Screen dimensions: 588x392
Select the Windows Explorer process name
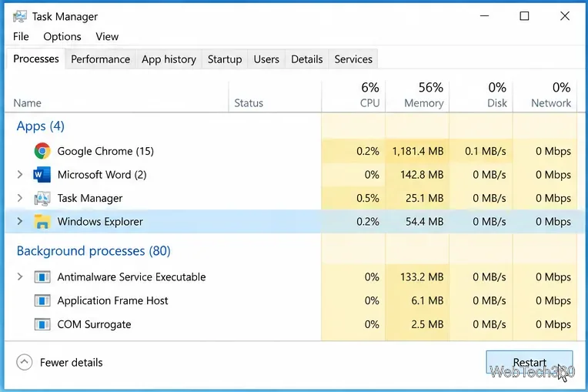100,221
